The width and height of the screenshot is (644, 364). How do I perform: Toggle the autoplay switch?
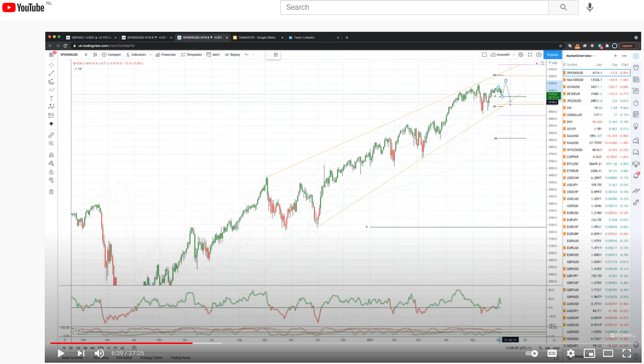click(x=532, y=353)
